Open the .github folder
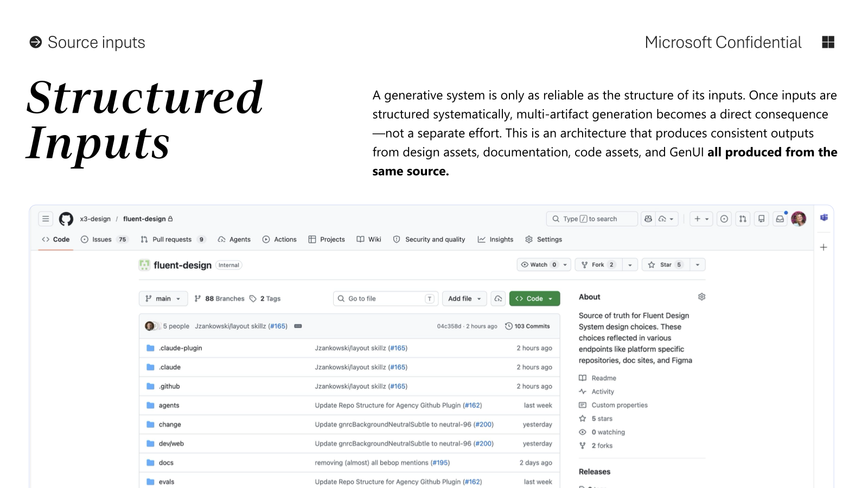Image resolution: width=868 pixels, height=488 pixels. [169, 386]
